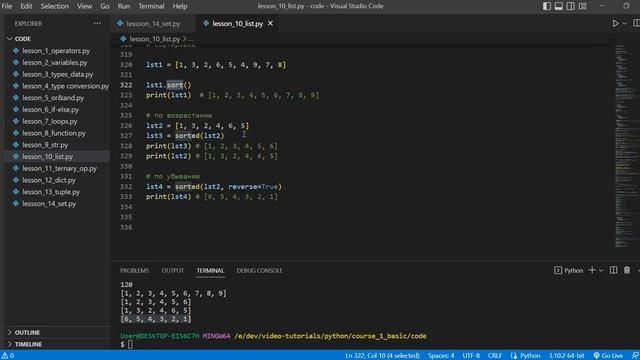
Task: Open lesson_2_variables.py in explorer
Action: coord(55,63)
